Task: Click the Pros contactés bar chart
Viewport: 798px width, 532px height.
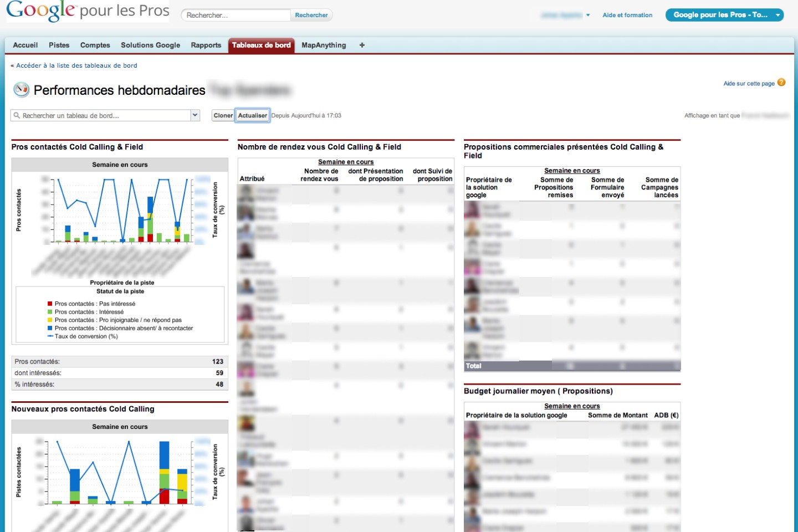Action: tap(124, 211)
